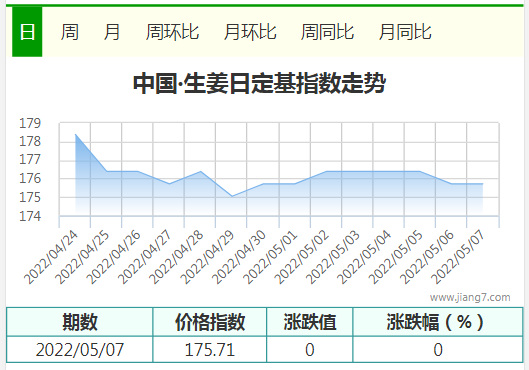Click the 2022/05/02 x-axis label
This screenshot has height=370, width=529.
(302, 257)
